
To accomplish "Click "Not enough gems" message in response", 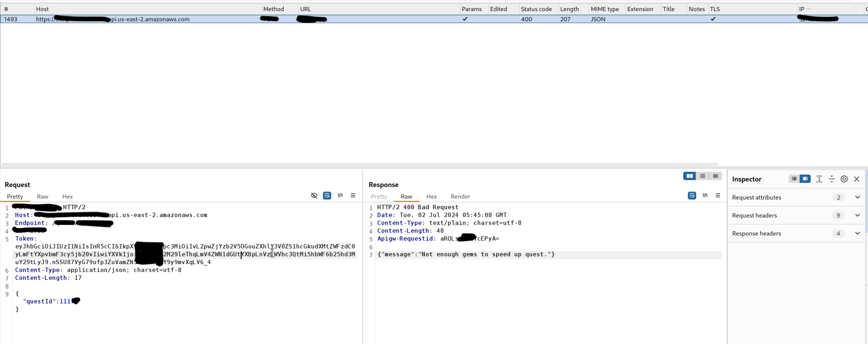I will 466,254.
